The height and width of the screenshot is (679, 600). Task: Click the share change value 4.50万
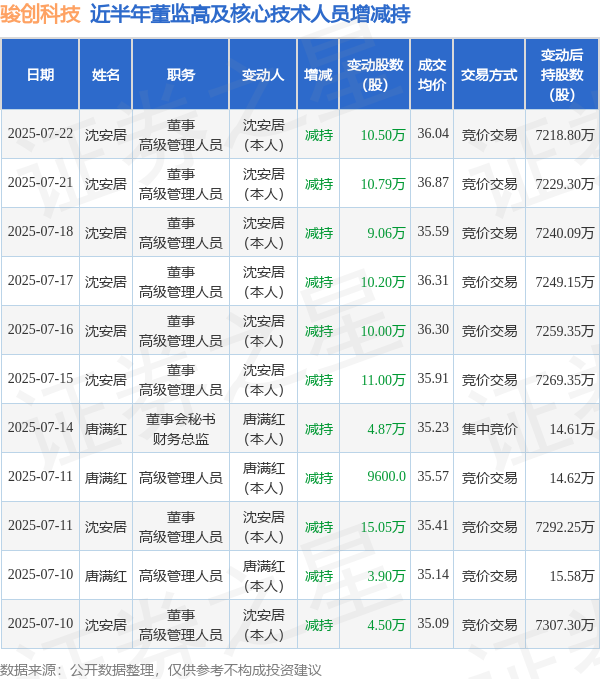click(386, 624)
